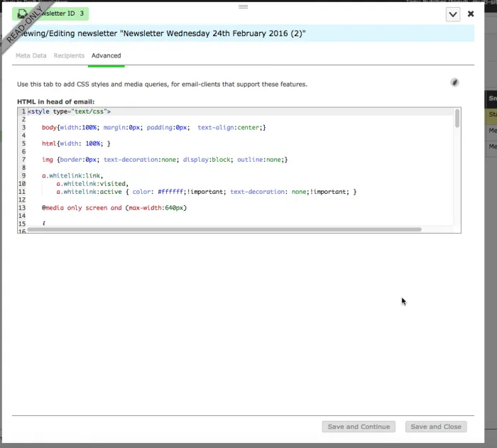Close the newsletter dialog with the X
This screenshot has width=497, height=448.
tap(471, 13)
